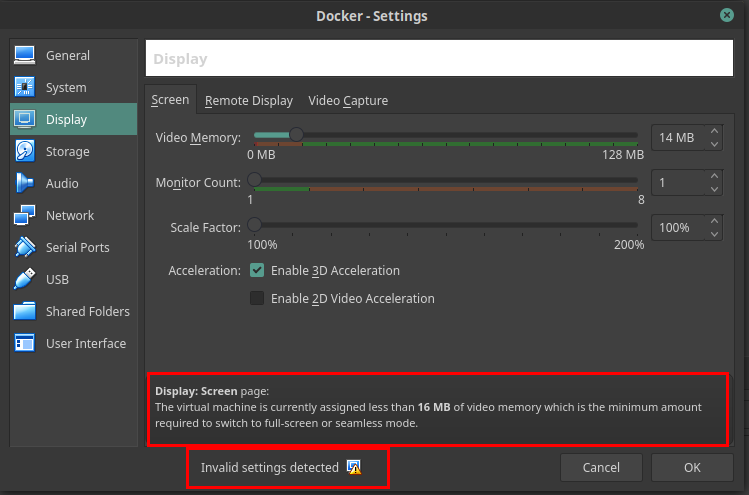Switch to the Screen tab
This screenshot has width=749, height=495.
(170, 100)
